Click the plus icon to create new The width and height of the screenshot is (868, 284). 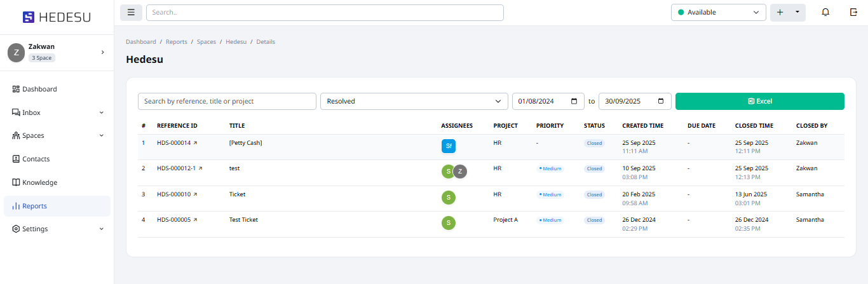[x=780, y=13]
